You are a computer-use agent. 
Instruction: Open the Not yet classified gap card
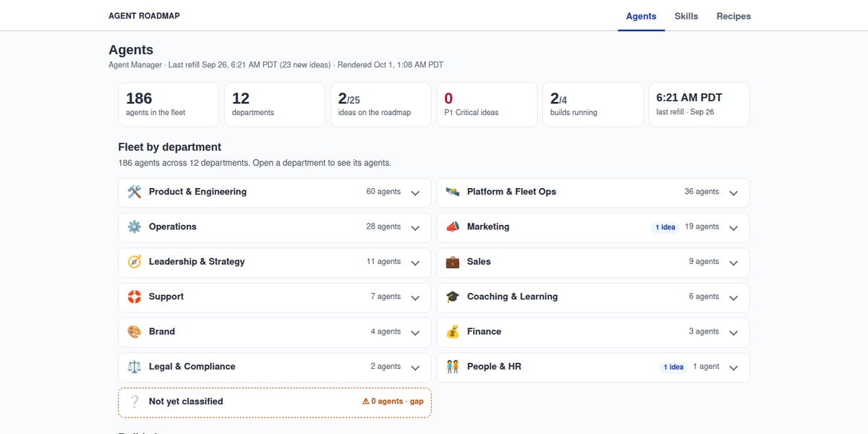pyautogui.click(x=275, y=402)
